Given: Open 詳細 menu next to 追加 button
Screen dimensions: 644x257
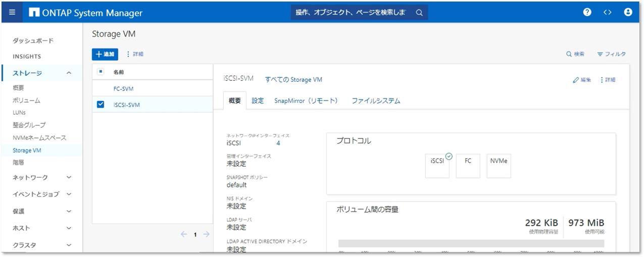Looking at the screenshot, I should (135, 54).
